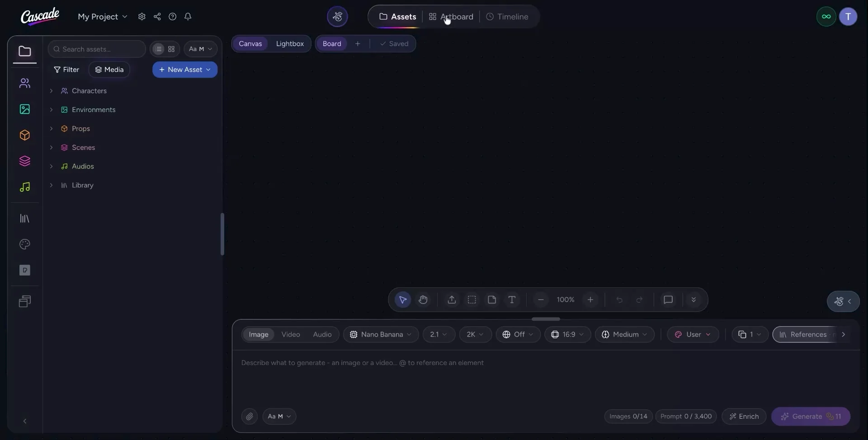Viewport: 868px width, 440px height.
Task: Select the Text tool
Action: [512, 300]
